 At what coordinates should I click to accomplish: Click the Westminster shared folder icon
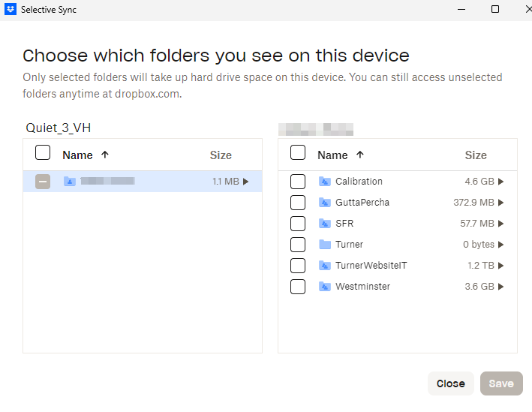(324, 287)
